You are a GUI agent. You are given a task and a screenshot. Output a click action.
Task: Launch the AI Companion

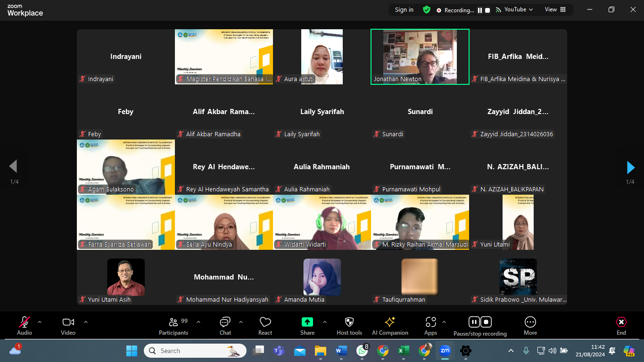pyautogui.click(x=390, y=326)
